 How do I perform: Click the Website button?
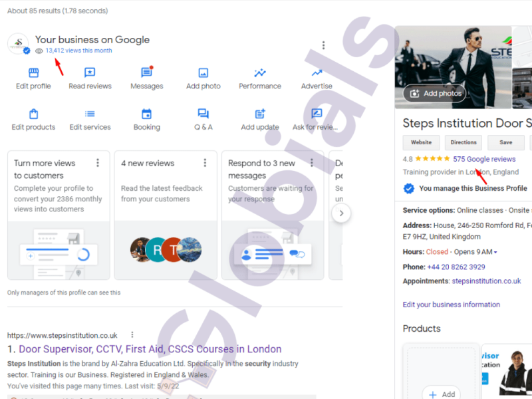coord(421,142)
